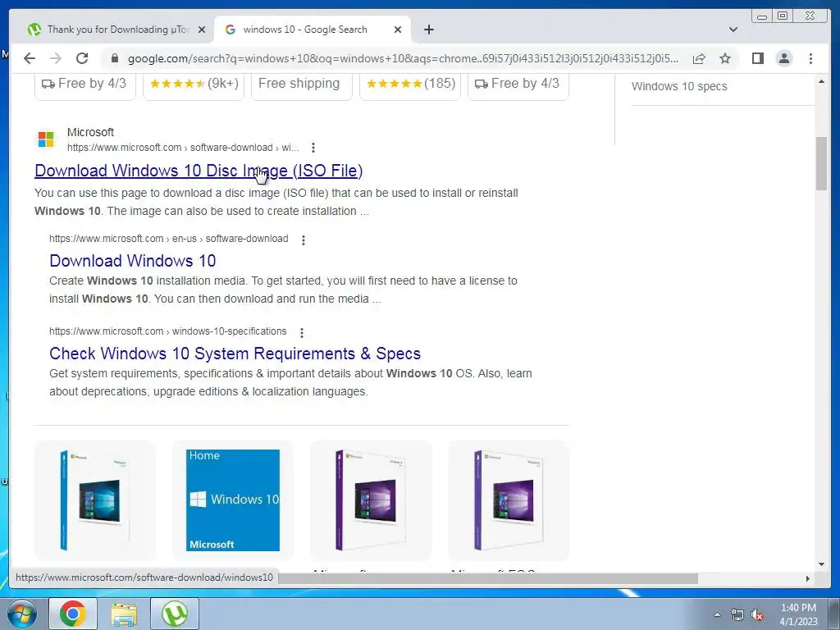The width and height of the screenshot is (840, 630).
Task: Click the scroll down arrow
Action: coord(821,564)
